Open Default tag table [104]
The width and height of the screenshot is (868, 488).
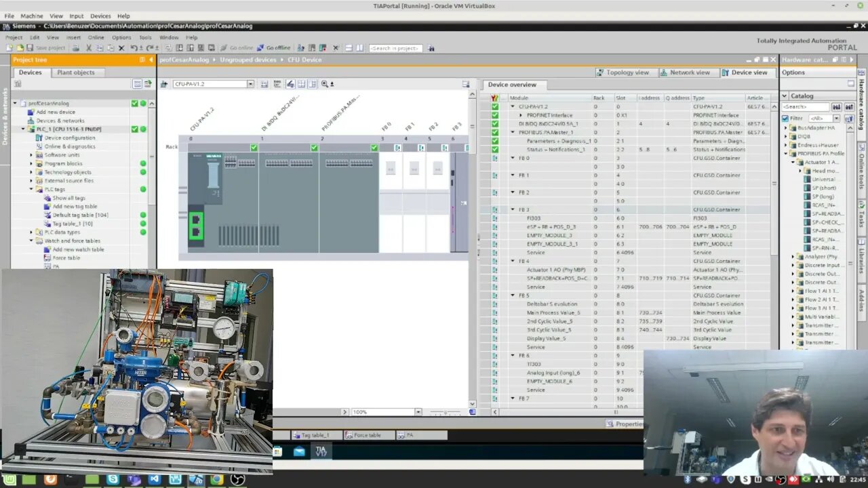coord(80,215)
